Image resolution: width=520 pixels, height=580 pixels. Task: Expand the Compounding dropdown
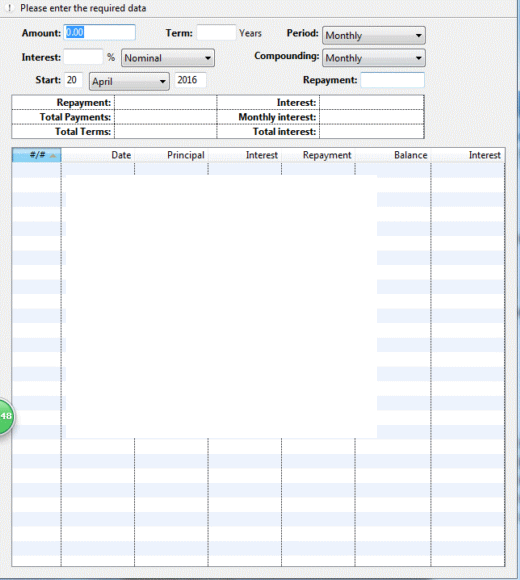tap(374, 58)
